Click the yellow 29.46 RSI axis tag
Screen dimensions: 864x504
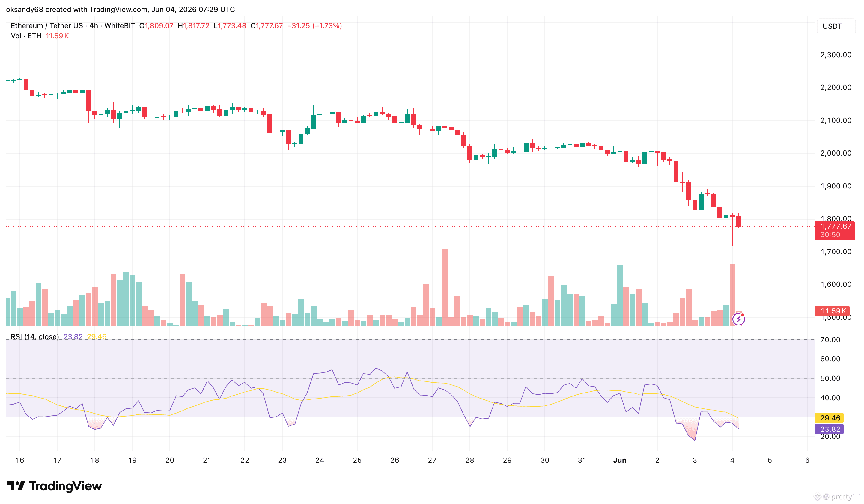click(x=829, y=418)
